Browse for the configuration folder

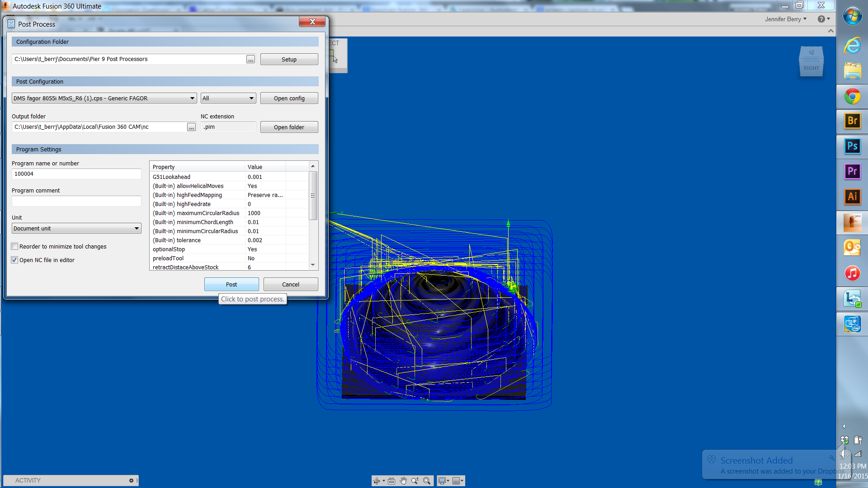250,59
